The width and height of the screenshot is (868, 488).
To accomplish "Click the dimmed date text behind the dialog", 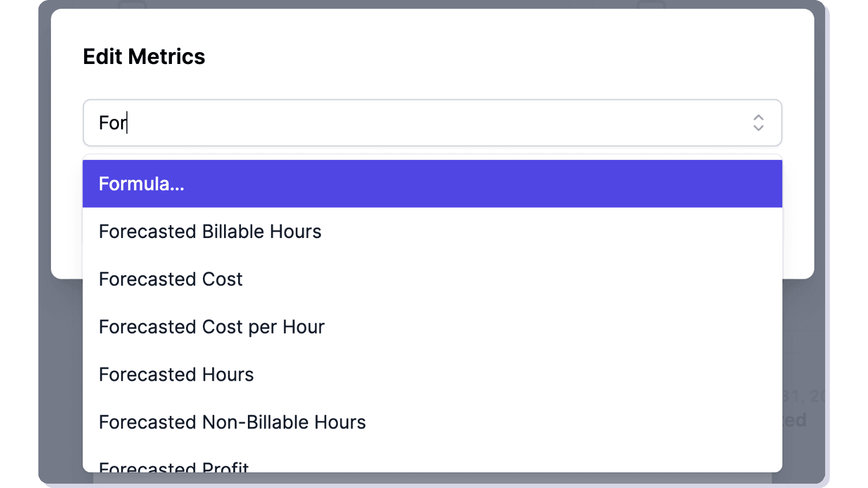I will [803, 396].
